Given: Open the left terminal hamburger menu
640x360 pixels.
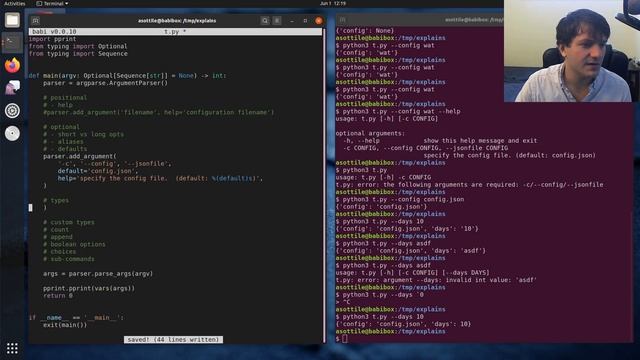Looking at the screenshot, I should point(277,20).
